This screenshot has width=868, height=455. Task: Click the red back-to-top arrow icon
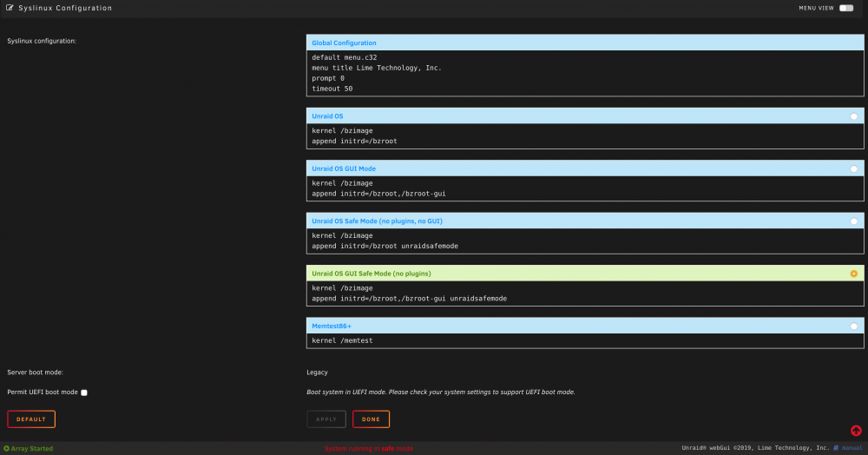856,431
